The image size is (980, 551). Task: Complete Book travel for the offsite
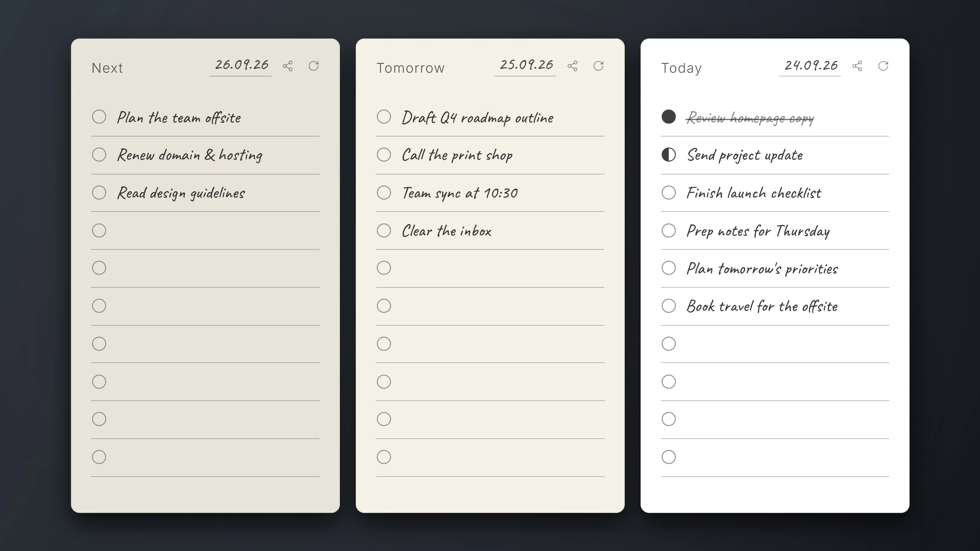point(668,306)
